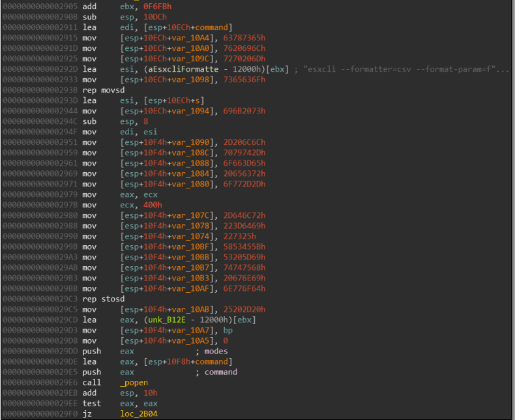Click the constant 53205D69h
The image size is (515, 420).
[x=244, y=257]
